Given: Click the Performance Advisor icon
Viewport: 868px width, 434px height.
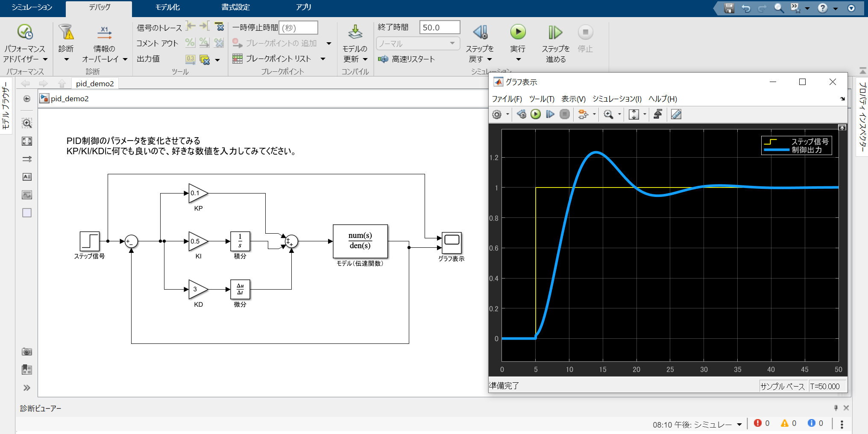Looking at the screenshot, I should coord(25,32).
